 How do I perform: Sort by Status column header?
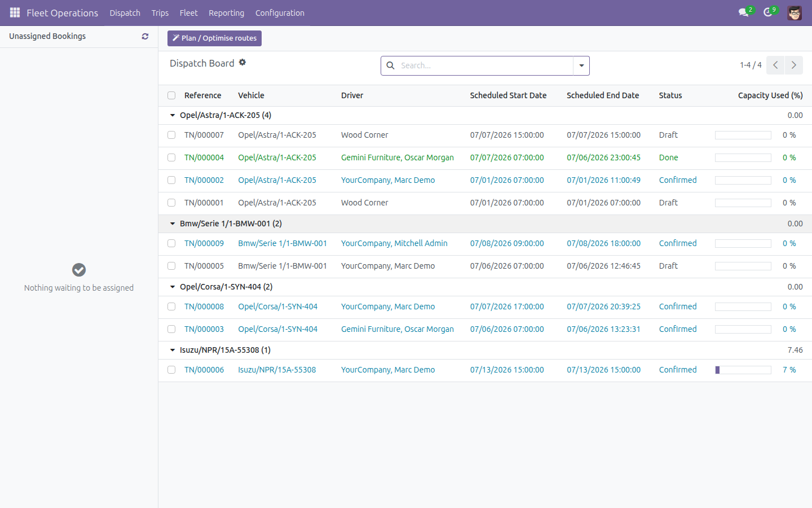[670, 95]
